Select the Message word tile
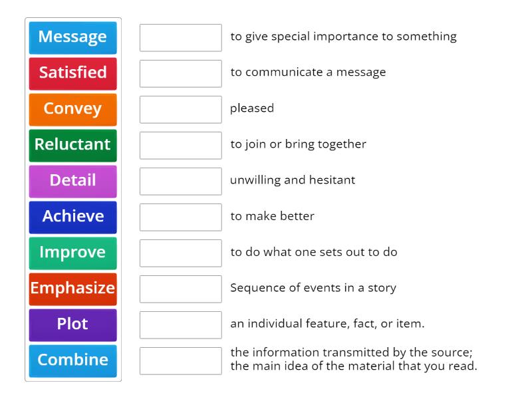The width and height of the screenshot is (532, 399). [x=72, y=37]
